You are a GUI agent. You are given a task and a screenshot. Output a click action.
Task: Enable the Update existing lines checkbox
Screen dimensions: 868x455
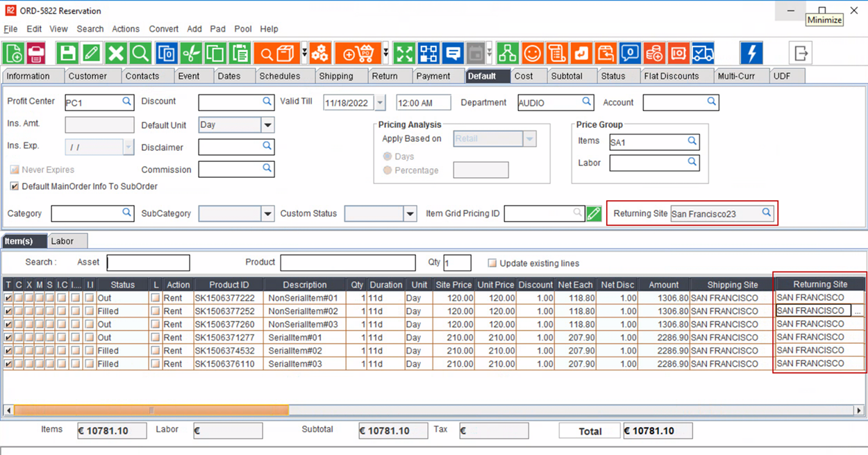[492, 263]
